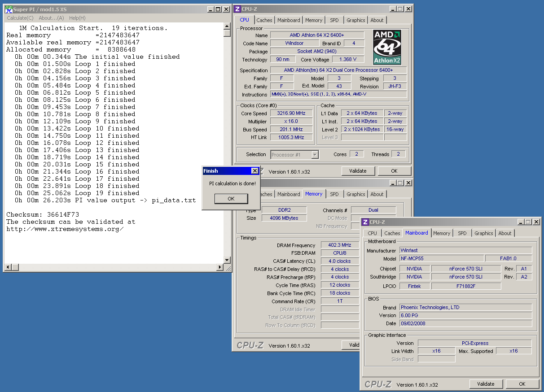Click the CAS# Latency value 4.0 clocks

(x=340, y=261)
